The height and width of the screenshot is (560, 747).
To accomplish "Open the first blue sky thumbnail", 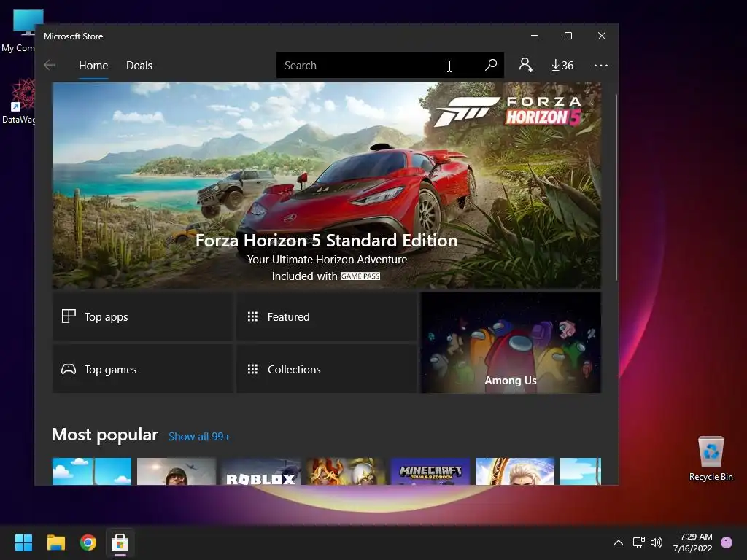I will coord(92,472).
